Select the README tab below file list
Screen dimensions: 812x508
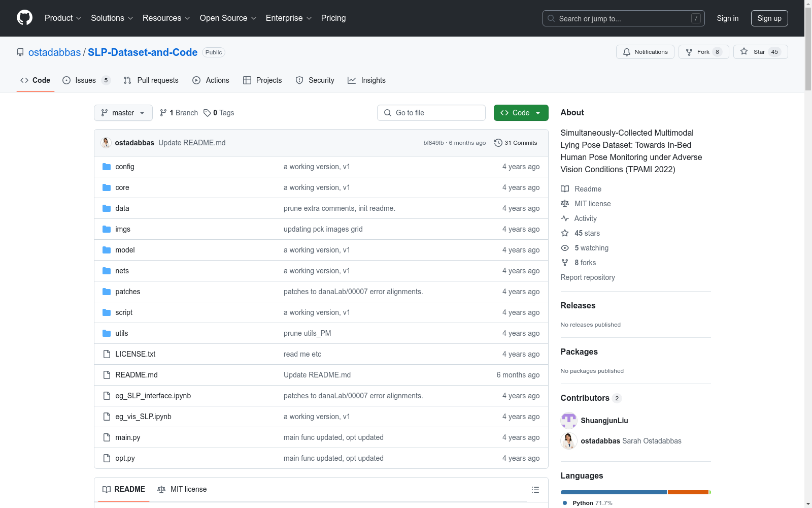(124, 489)
